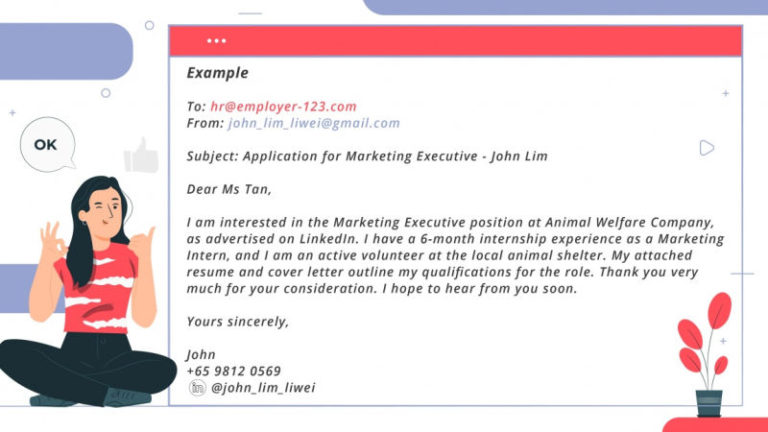Select the @john_lim_liwei LinkedIn handle

(263, 387)
